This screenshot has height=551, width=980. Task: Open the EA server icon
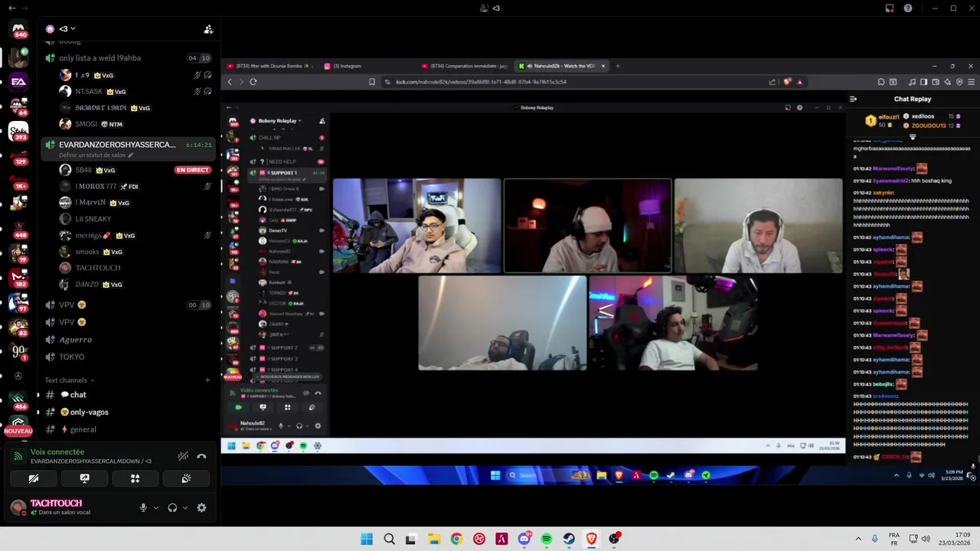click(x=18, y=81)
